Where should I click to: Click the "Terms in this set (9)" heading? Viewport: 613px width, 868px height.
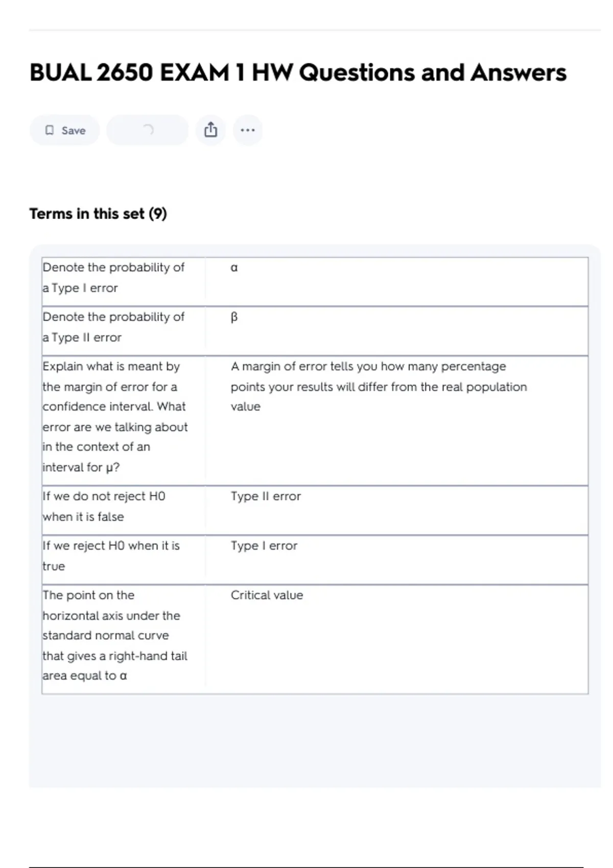98,213
